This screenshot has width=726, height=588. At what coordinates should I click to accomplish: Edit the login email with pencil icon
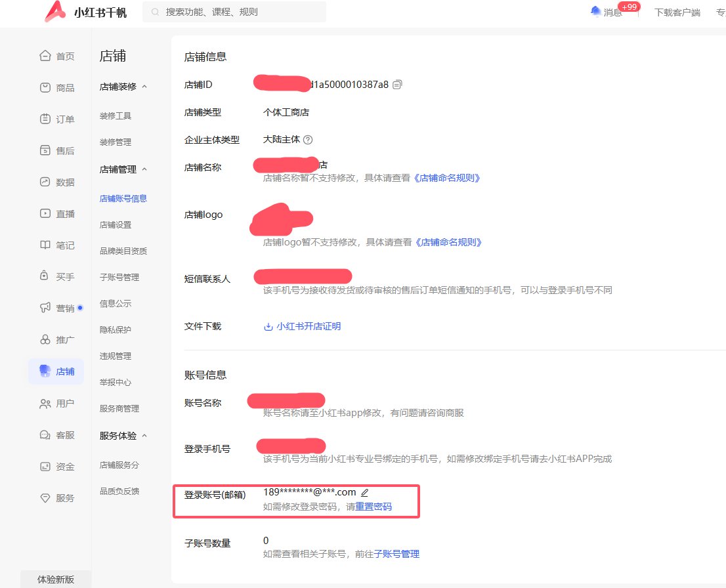(365, 492)
